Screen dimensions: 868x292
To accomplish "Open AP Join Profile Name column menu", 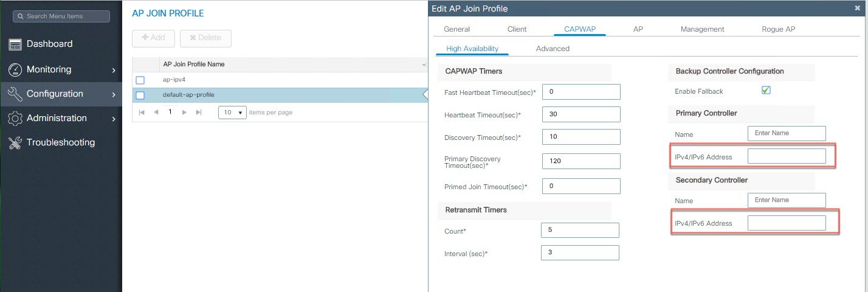I will click(x=424, y=64).
